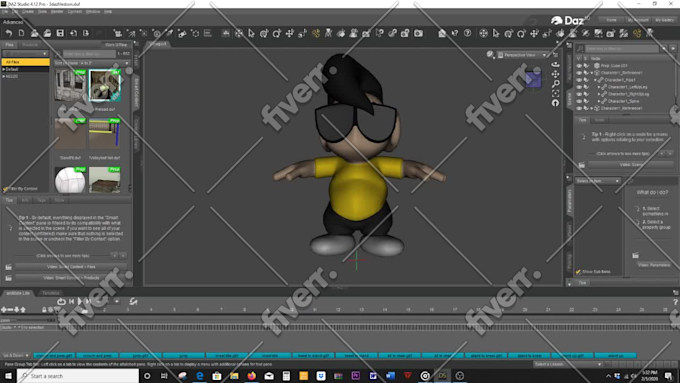Click the My Account button
The image size is (680, 383).
638,20
